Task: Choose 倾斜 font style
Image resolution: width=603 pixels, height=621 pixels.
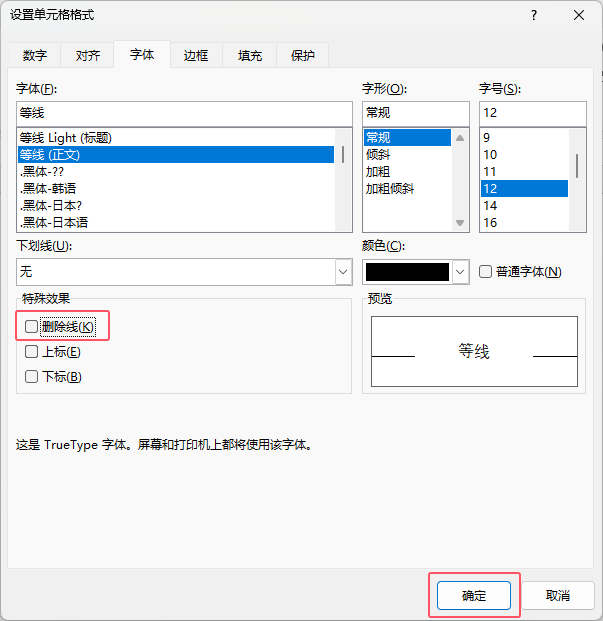Action: (x=407, y=154)
